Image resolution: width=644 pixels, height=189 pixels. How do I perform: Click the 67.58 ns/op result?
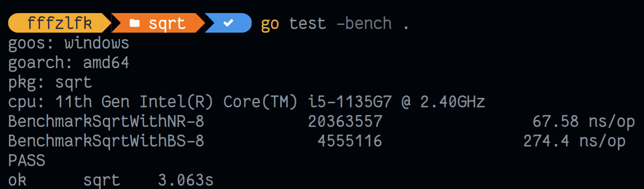[583, 122]
